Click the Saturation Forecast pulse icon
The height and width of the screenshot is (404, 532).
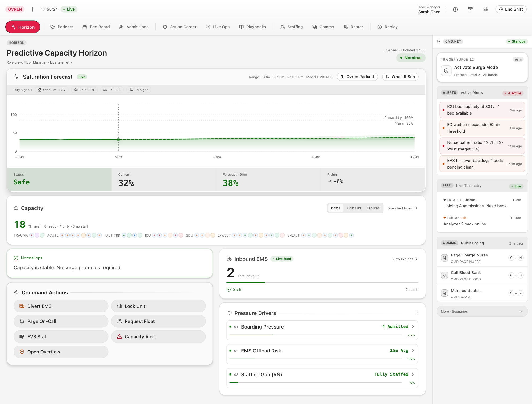pos(16,77)
